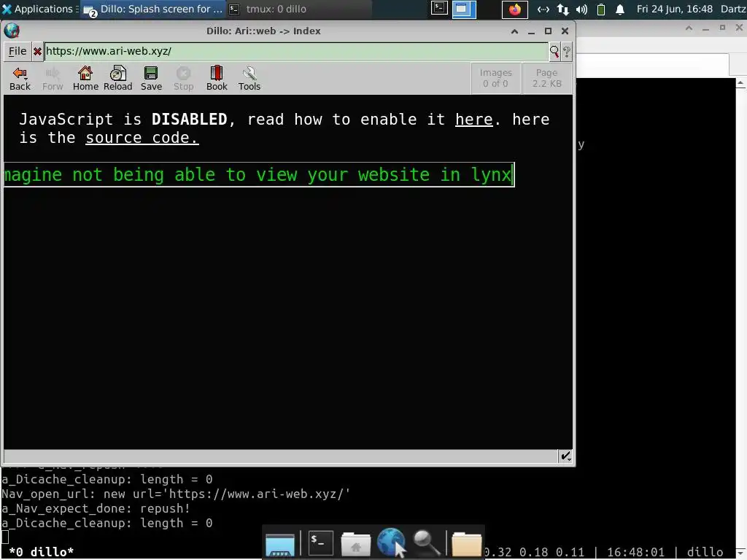The height and width of the screenshot is (560, 747).
Task: Click the Nav_open_url terminal line
Action: pyautogui.click(x=176, y=494)
